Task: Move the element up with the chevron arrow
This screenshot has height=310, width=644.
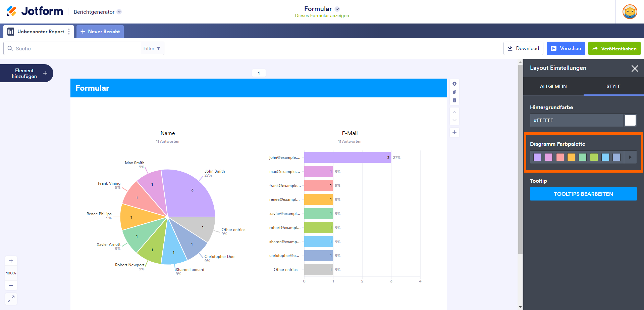Action: [454, 112]
